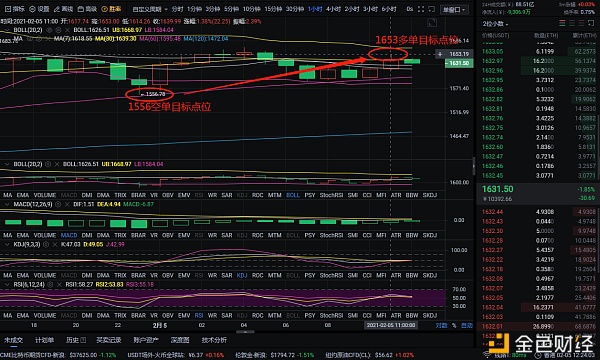
Task: Open RSI(6,12,24) settings gear
Action: pyautogui.click(x=51, y=285)
